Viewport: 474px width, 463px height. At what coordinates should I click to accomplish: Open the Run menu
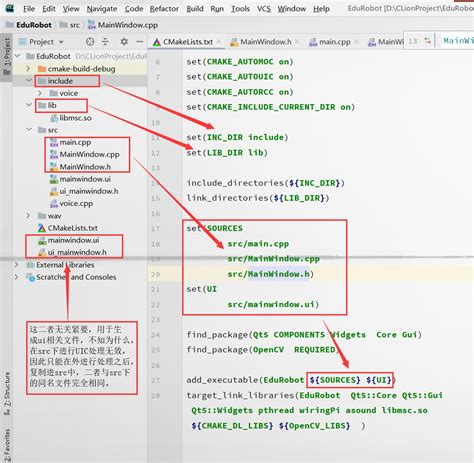[217, 9]
